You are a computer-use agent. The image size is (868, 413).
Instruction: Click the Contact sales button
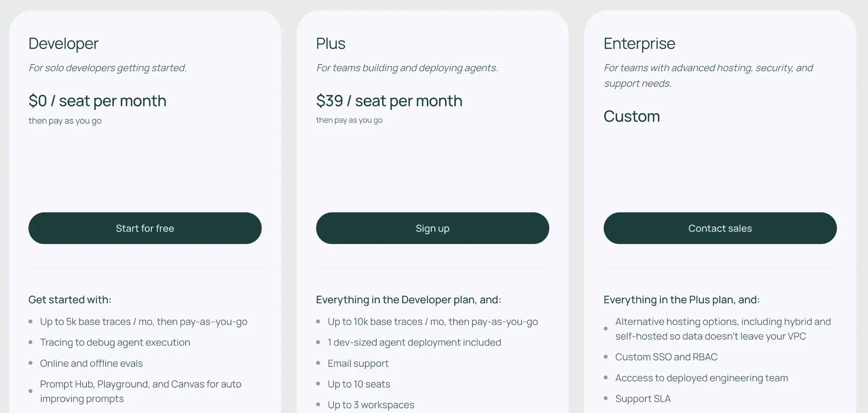pos(720,228)
